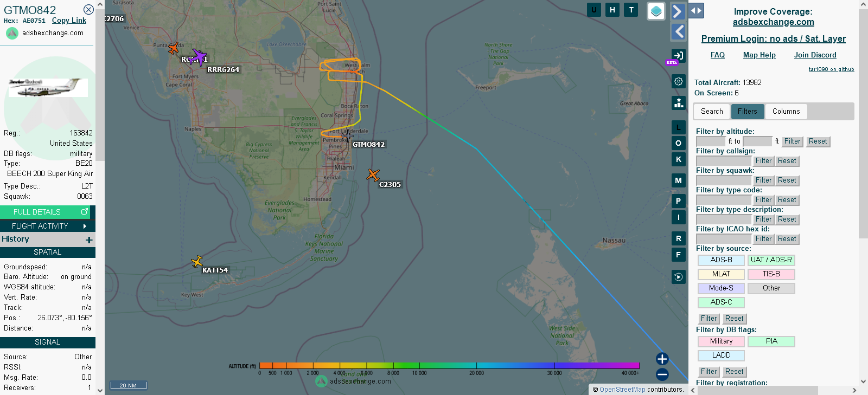Image resolution: width=868 pixels, height=395 pixels.
Task: Toggle the R map option button
Action: pyautogui.click(x=678, y=238)
